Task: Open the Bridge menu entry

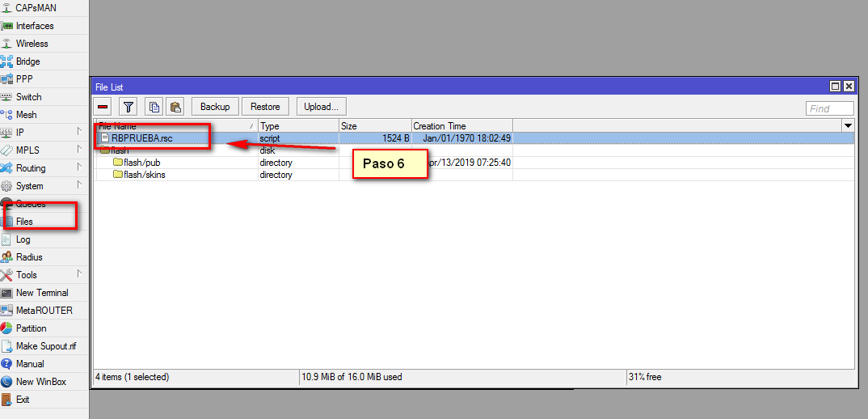Action: coord(27,61)
